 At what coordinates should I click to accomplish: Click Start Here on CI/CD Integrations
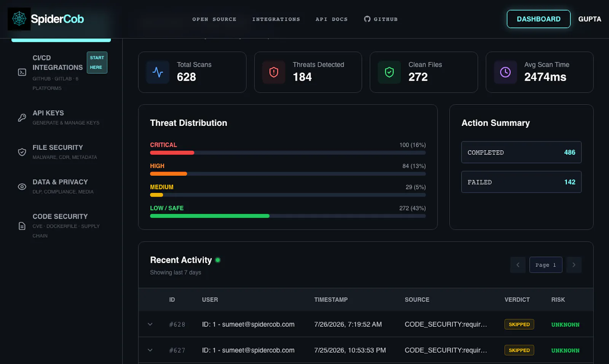(97, 62)
